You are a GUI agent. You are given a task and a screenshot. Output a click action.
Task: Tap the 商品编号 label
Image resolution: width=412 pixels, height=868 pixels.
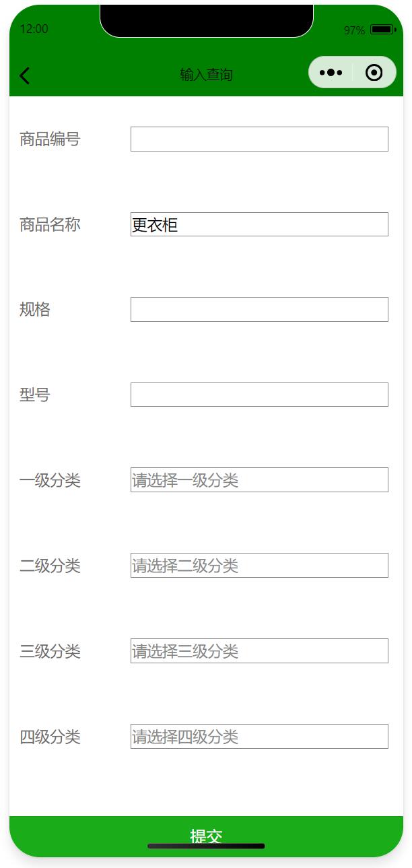click(x=50, y=139)
